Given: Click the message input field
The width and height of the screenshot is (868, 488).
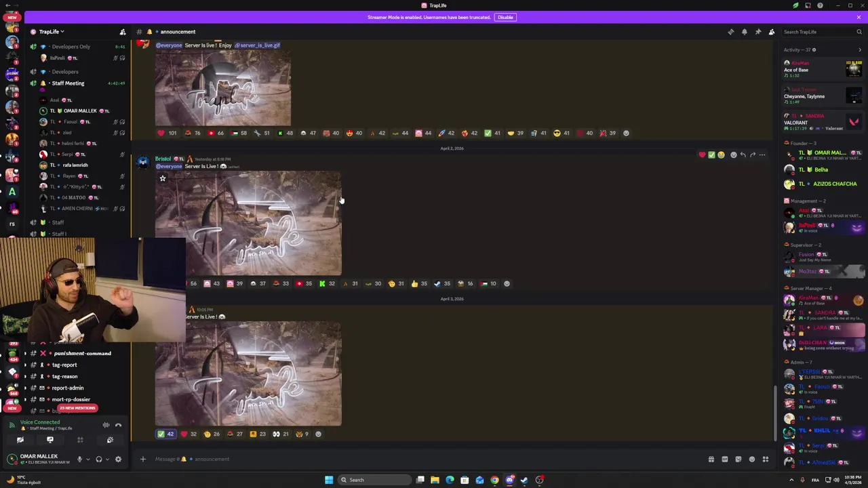Looking at the screenshot, I should 427,460.
